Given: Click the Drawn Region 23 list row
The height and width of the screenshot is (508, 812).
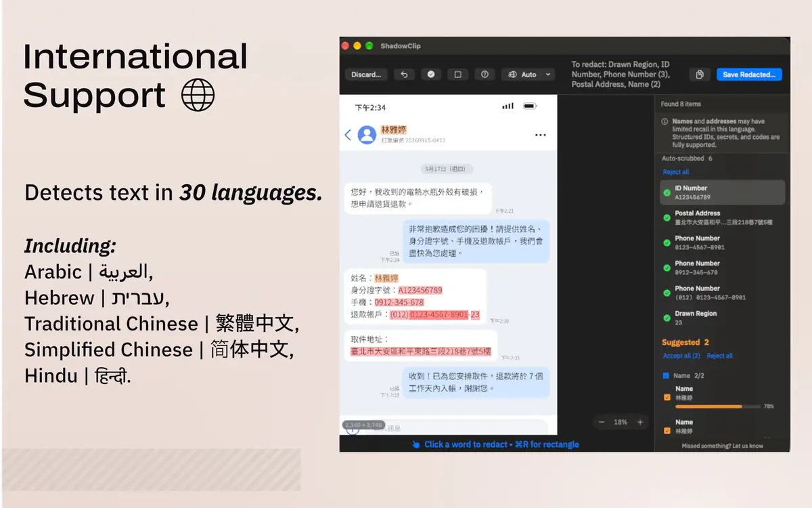Looking at the screenshot, I should click(x=722, y=318).
